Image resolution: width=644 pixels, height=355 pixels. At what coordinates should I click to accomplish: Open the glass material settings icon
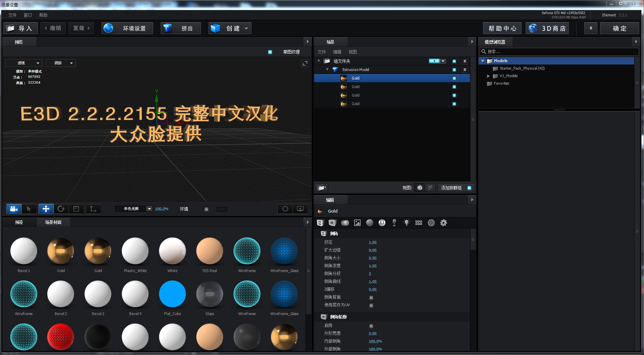click(x=394, y=223)
